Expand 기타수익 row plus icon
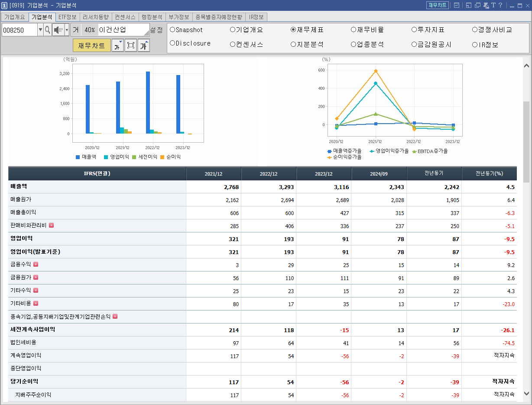 pos(36,291)
